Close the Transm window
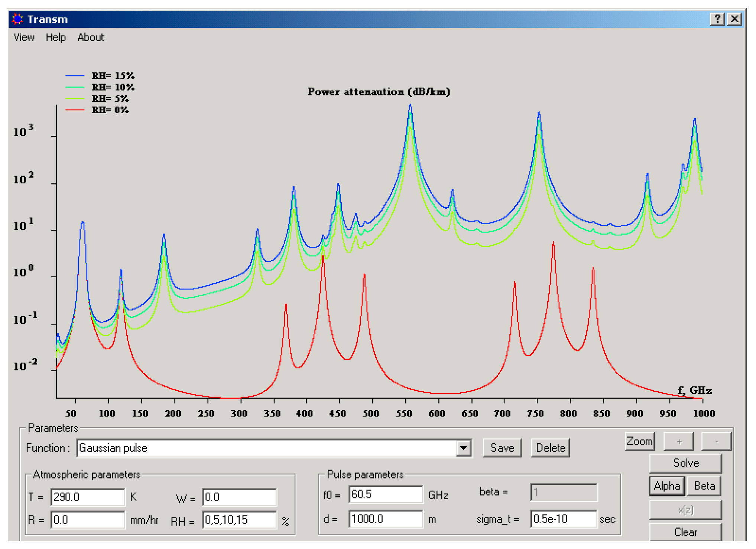Viewport: 756px width, 549px height. coord(734,19)
